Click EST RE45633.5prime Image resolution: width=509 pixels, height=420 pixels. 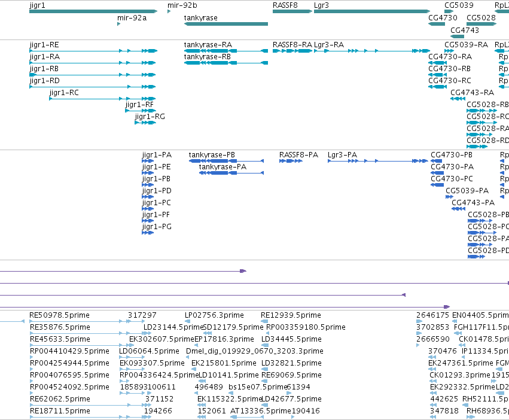pyautogui.click(x=59, y=339)
